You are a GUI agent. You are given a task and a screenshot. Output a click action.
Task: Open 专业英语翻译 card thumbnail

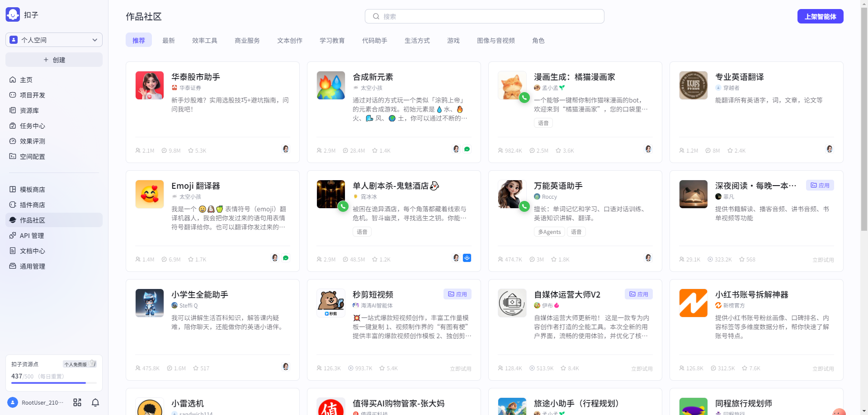point(693,85)
